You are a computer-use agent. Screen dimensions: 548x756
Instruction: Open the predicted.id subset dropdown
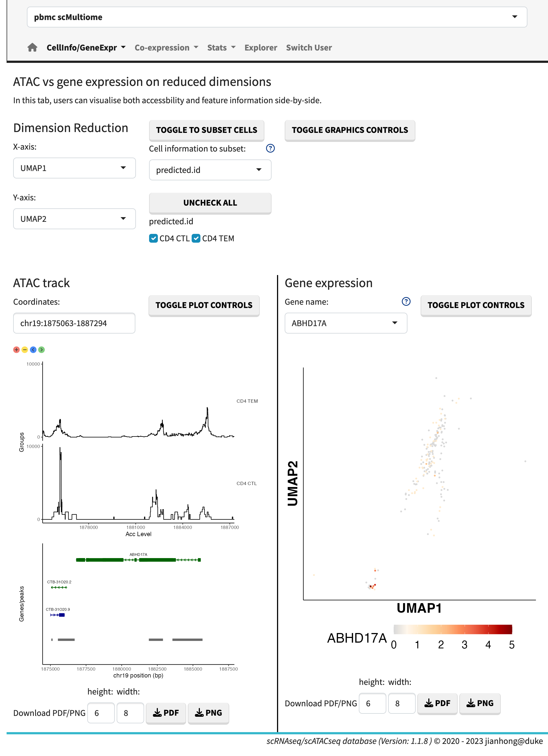(x=210, y=170)
